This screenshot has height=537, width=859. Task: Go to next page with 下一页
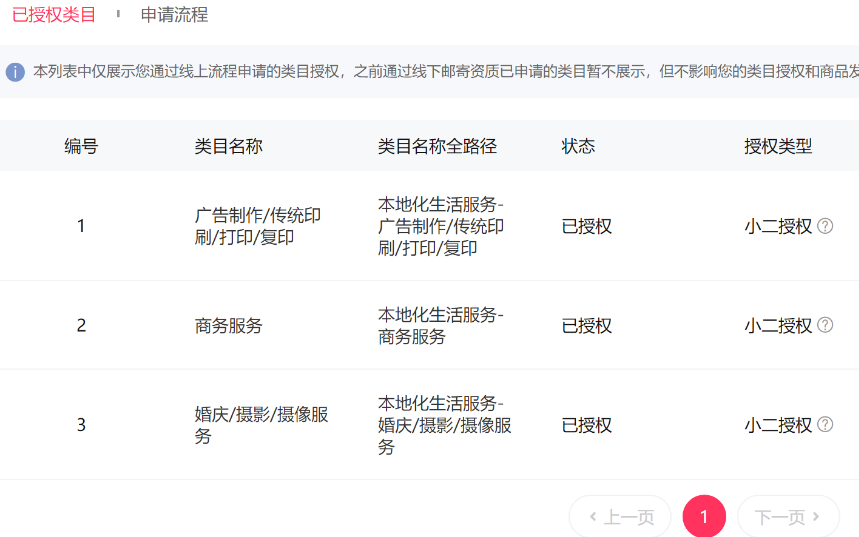[788, 517]
